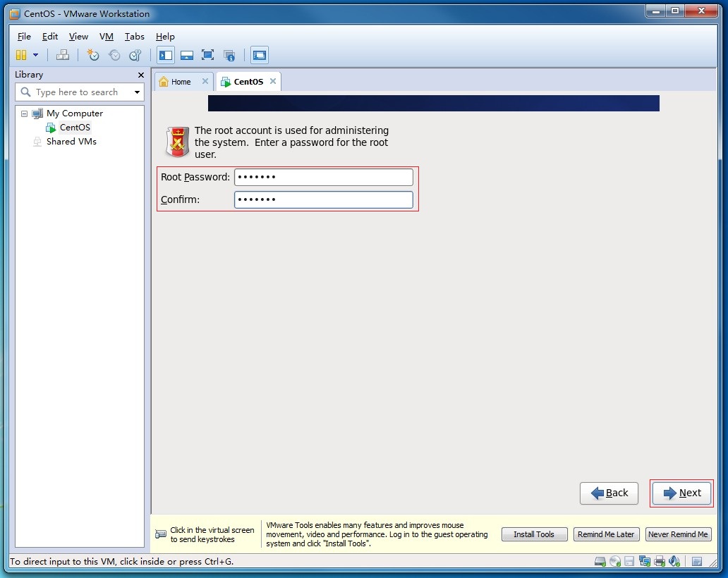Take a snapshot of the virtual machine
Screen dimensions: 728x578
point(93,55)
